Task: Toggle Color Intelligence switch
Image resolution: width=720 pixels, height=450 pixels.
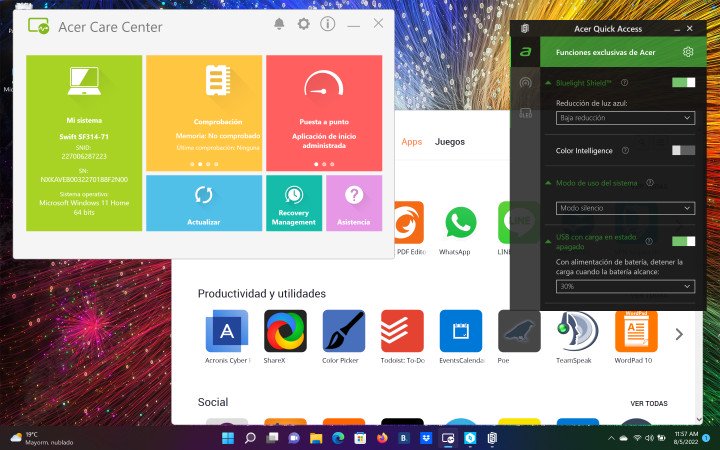Action: [x=683, y=150]
